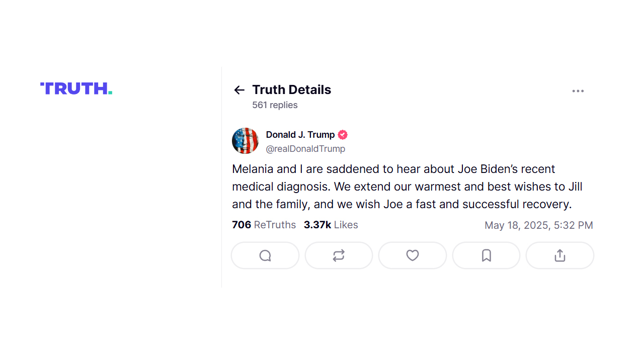This screenshot has height=362, width=644.
Task: Reply using the speech bubble button
Action: point(265,255)
